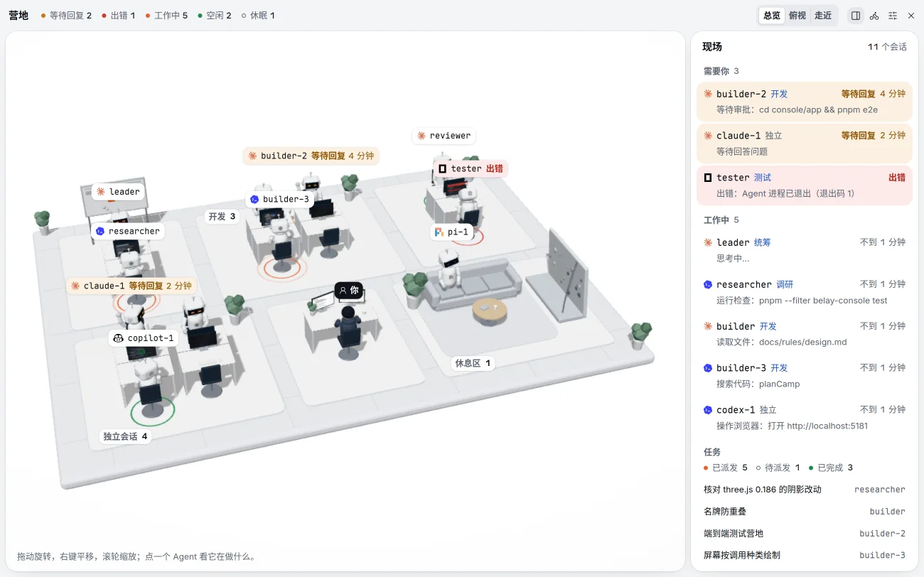Open tester error session card

[x=805, y=185]
